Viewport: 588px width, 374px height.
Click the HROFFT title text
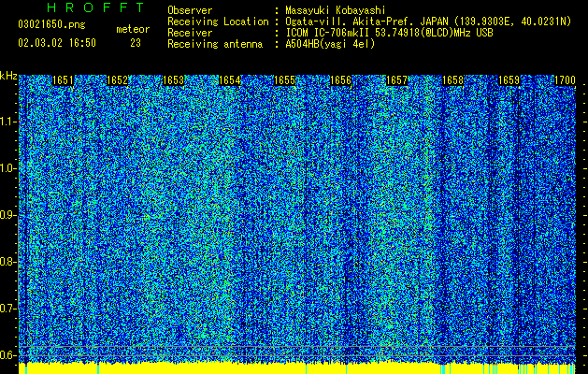(x=95, y=7)
